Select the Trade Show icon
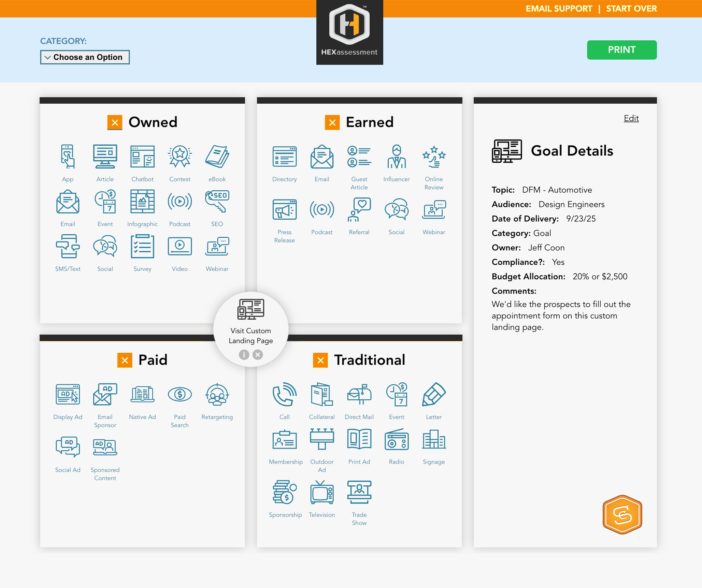The width and height of the screenshot is (702, 588). [359, 492]
